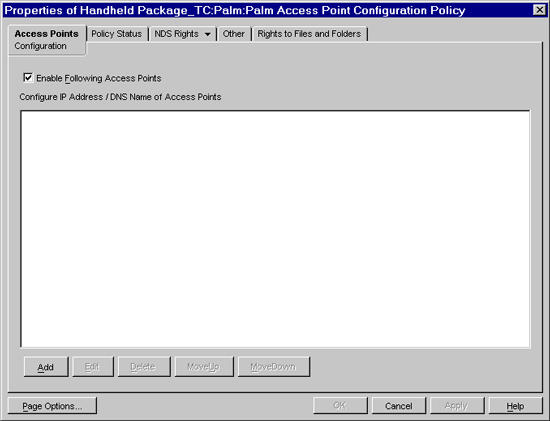This screenshot has height=421, width=550.
Task: Toggle Enable Following Access Points checkbox
Action: click(28, 78)
